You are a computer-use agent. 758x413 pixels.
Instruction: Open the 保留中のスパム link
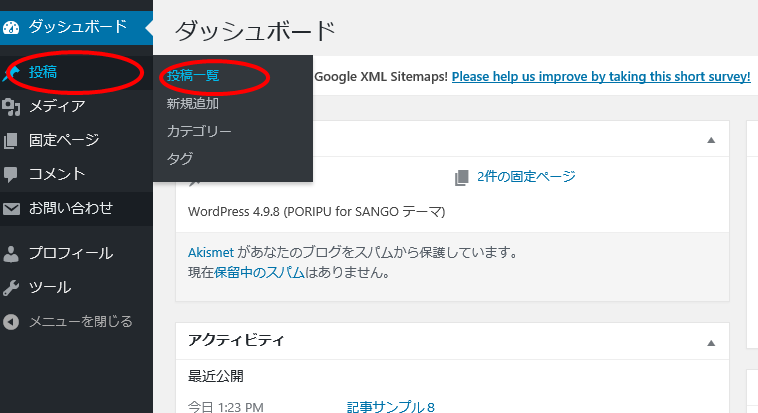coord(259,273)
